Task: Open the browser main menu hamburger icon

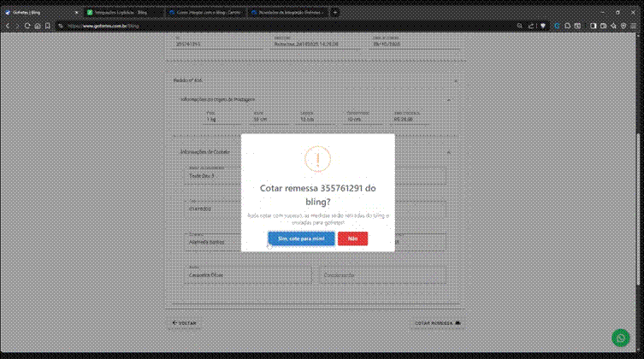Action: (x=634, y=26)
